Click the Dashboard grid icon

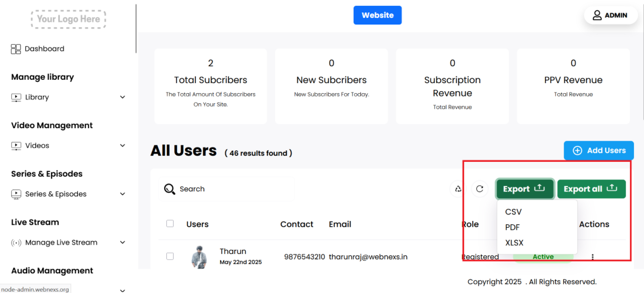click(x=16, y=49)
